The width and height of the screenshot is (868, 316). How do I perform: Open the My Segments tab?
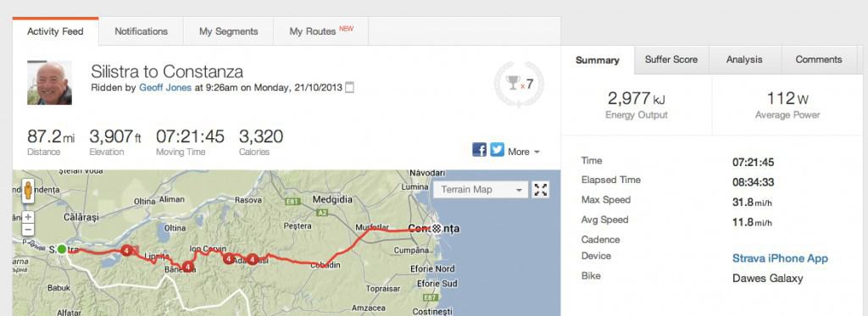point(229,31)
